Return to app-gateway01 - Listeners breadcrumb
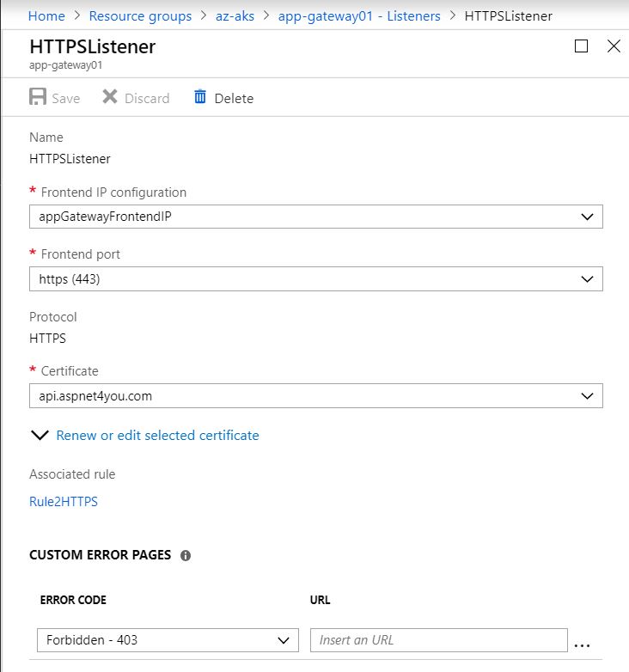 (x=359, y=16)
